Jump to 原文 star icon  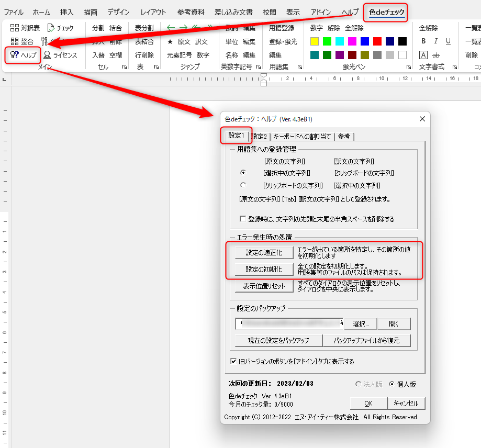(170, 41)
